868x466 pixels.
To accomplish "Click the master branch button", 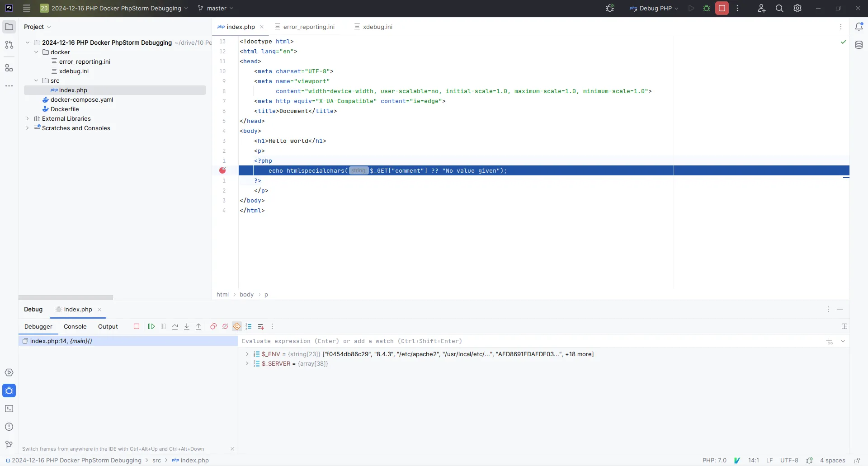I will (x=216, y=8).
